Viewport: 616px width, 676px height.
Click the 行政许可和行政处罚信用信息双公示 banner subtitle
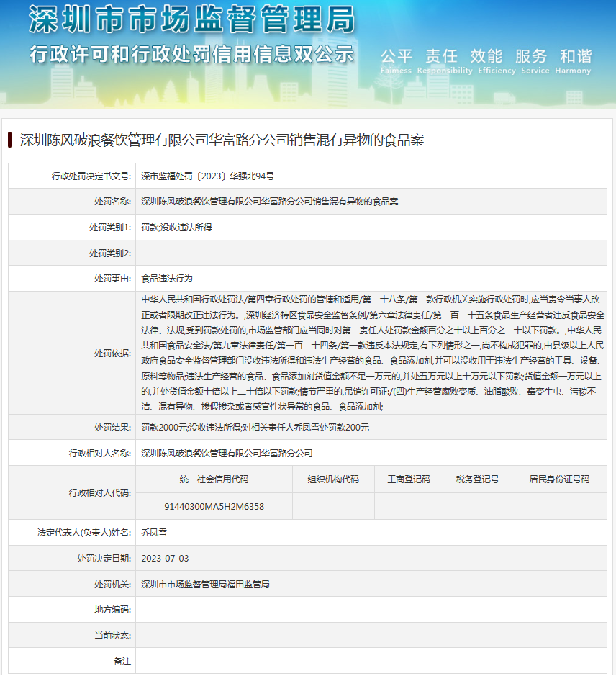[191, 55]
